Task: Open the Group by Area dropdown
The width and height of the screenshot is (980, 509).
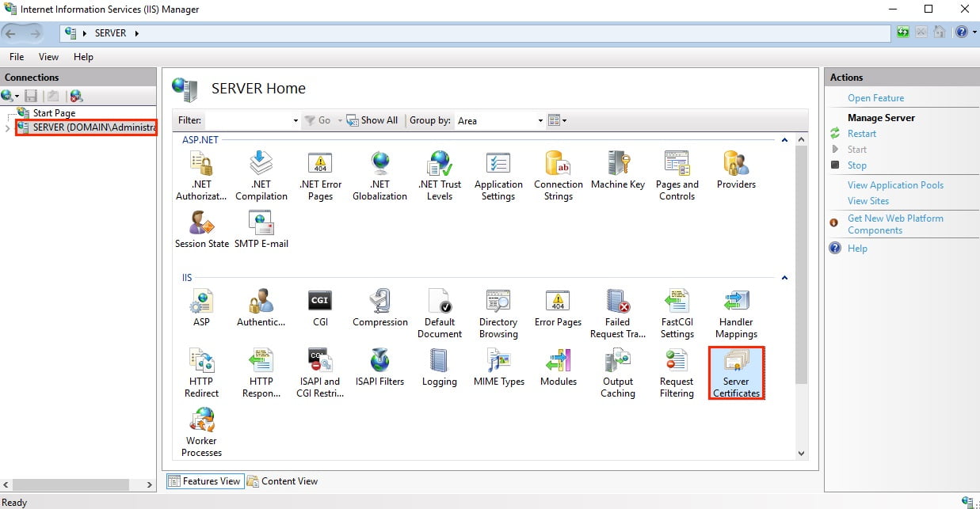Action: [x=540, y=120]
